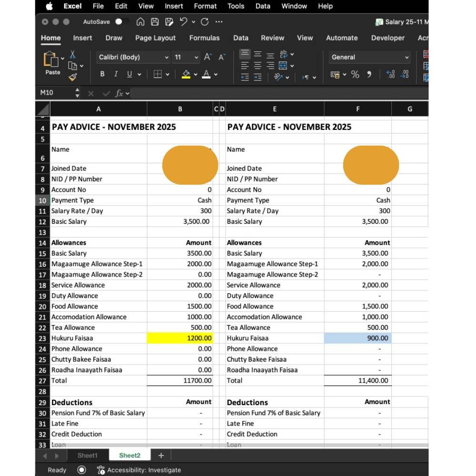Open the Number Format dropdown showing General

pos(369,57)
